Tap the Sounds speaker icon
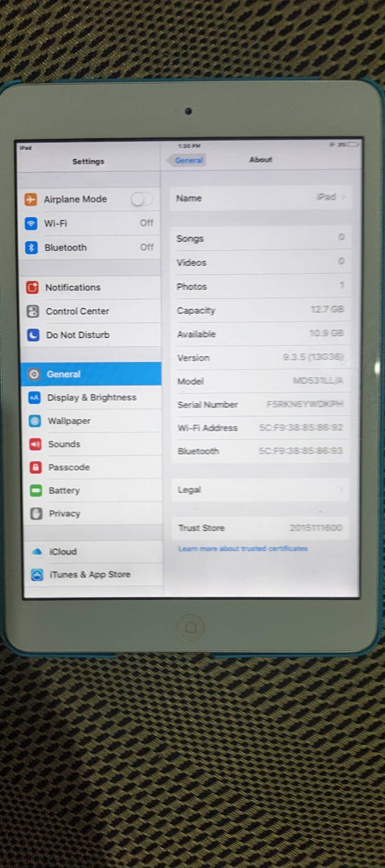385x868 pixels. tap(35, 444)
